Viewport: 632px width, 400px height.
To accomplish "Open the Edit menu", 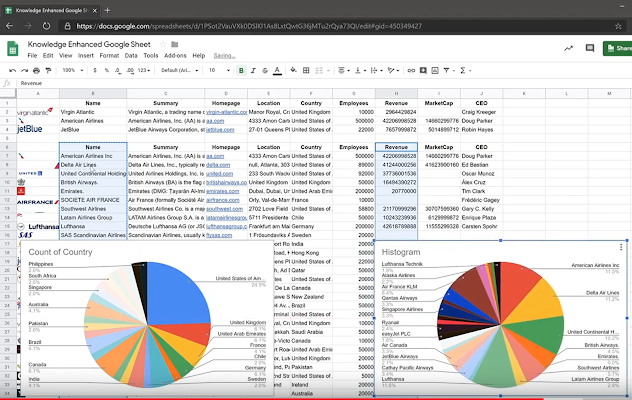I will coord(48,56).
